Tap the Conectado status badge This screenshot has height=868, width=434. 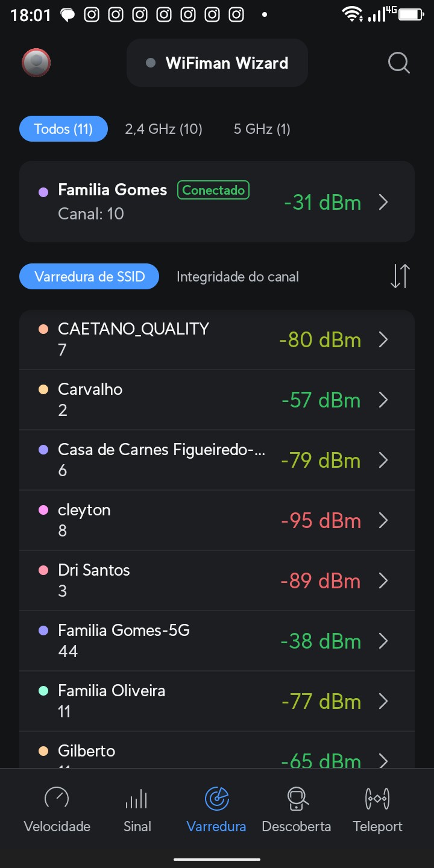click(x=213, y=190)
